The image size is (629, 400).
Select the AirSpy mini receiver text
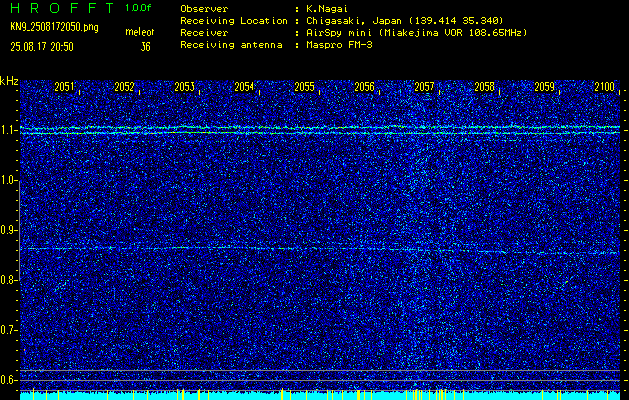pos(416,32)
